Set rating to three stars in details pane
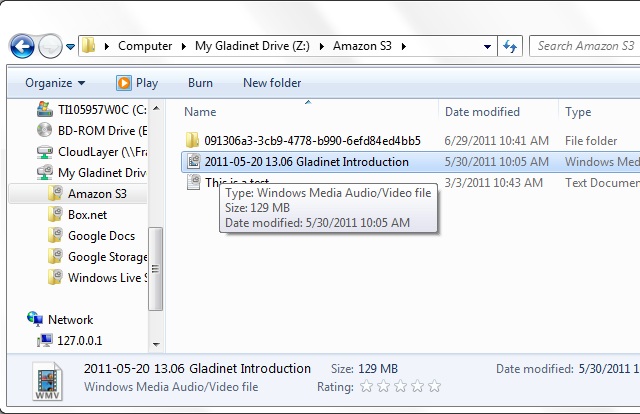The width and height of the screenshot is (640, 414). (x=400, y=386)
